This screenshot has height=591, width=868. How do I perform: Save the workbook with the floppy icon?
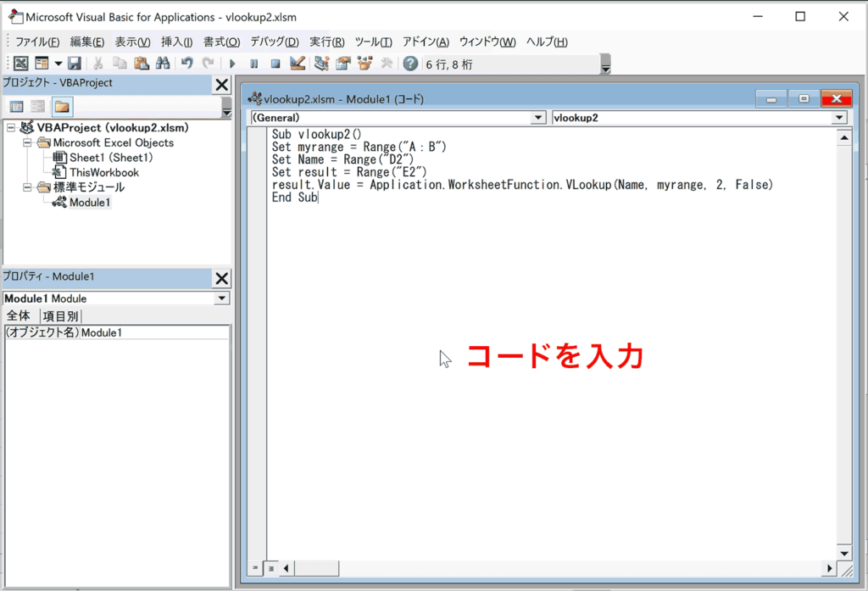pyautogui.click(x=75, y=64)
